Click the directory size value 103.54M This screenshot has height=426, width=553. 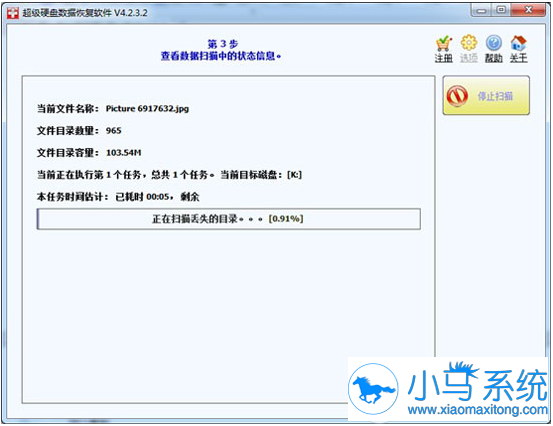[123, 153]
